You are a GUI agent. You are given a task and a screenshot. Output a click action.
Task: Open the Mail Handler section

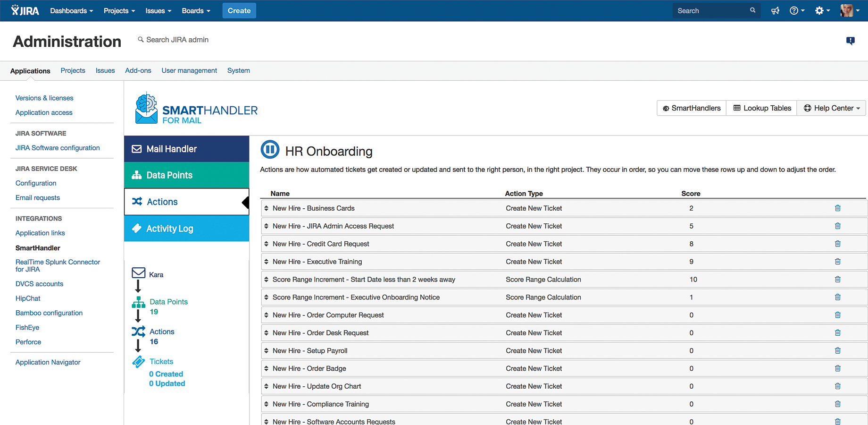[x=187, y=149]
